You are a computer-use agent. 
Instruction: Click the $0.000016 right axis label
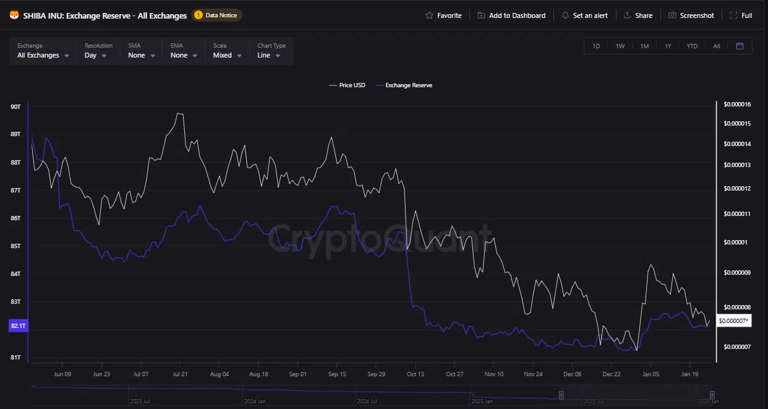[x=737, y=104]
